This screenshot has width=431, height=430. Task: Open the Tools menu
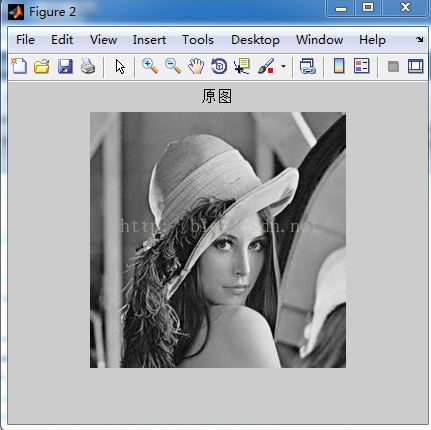point(198,40)
